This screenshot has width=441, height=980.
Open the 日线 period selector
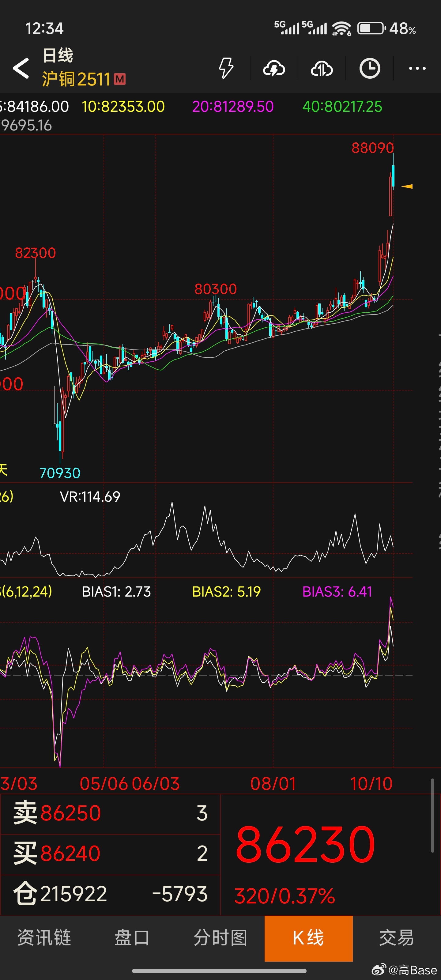(x=58, y=55)
